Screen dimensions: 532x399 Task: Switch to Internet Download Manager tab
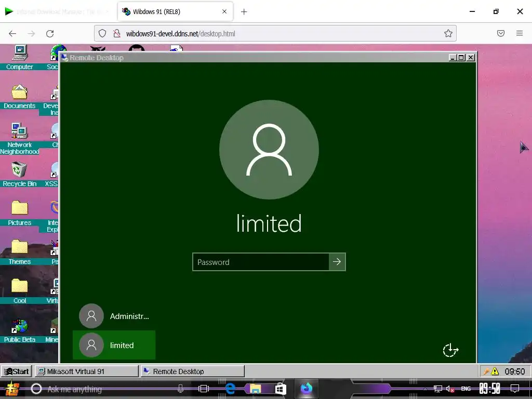(58, 11)
